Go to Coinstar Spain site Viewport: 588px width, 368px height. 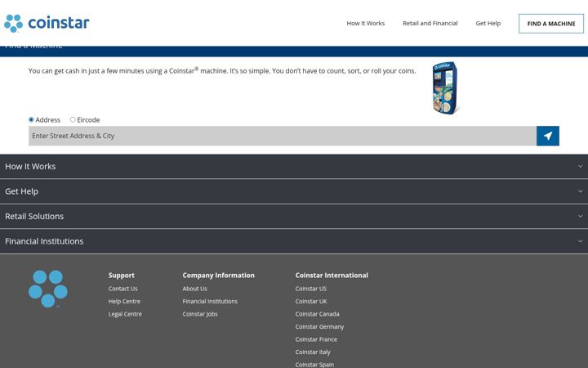(x=314, y=365)
